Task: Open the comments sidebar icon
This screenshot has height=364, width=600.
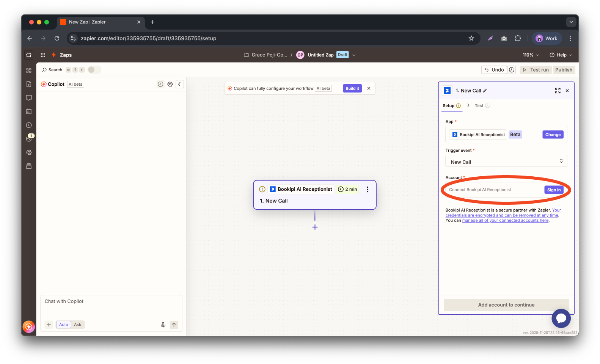Action: [29, 98]
